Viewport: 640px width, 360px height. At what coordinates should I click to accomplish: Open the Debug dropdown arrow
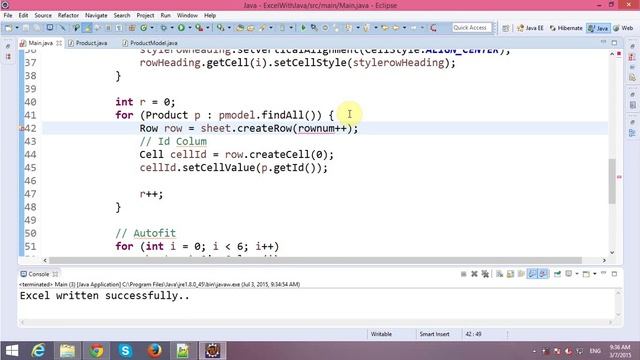click(172, 28)
